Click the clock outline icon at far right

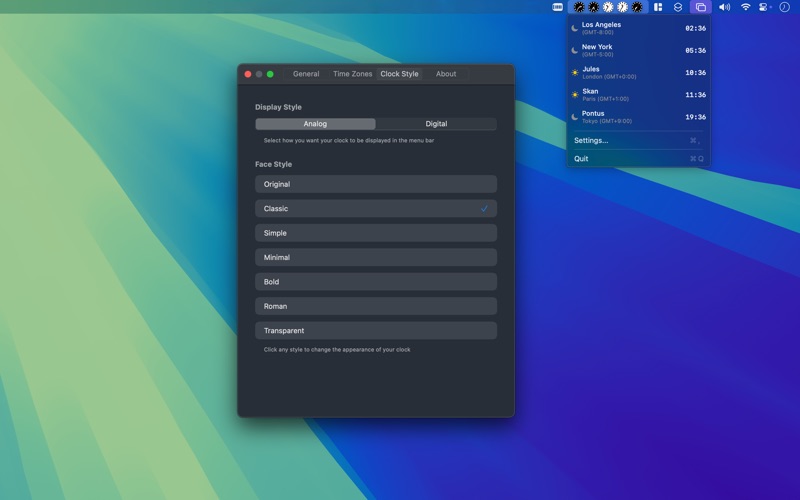tap(785, 7)
